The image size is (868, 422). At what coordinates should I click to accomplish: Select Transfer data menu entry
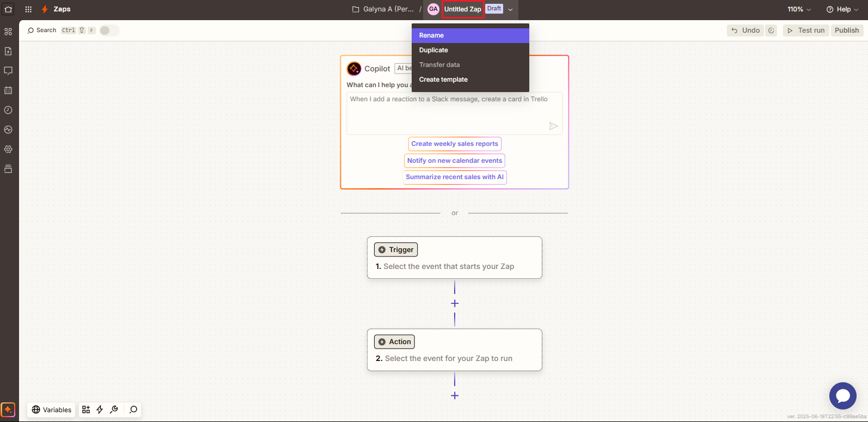(470, 65)
